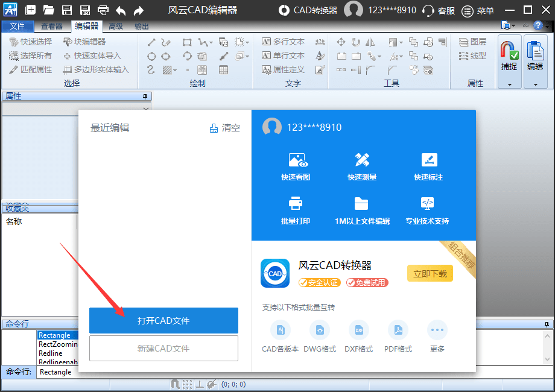Click the save disk icon
This screenshot has height=392, width=555.
pos(67,10)
